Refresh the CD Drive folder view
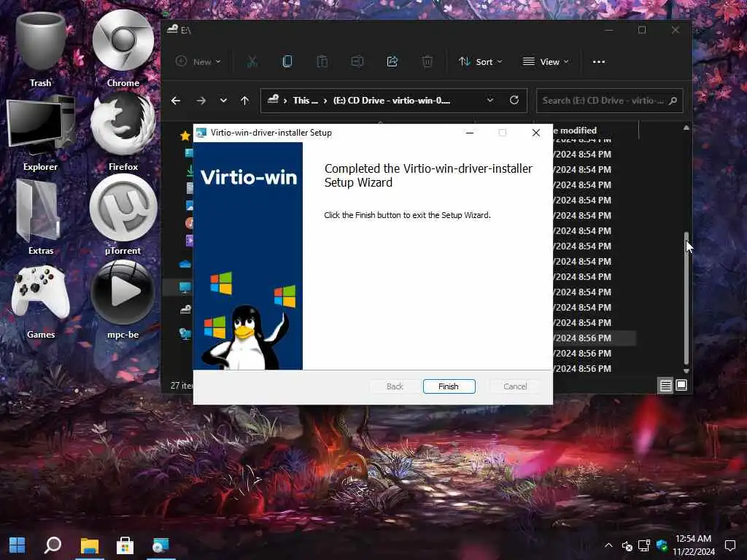 pyautogui.click(x=514, y=100)
